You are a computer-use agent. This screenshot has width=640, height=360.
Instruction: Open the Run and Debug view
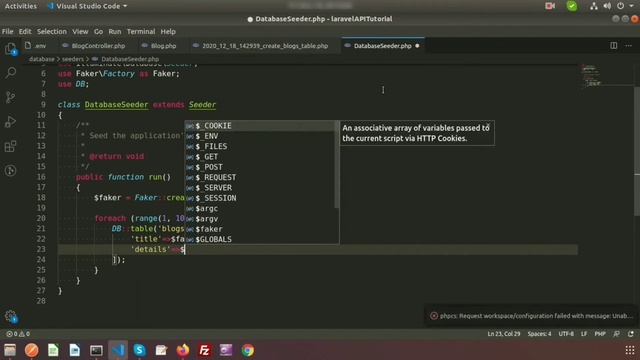point(11,122)
